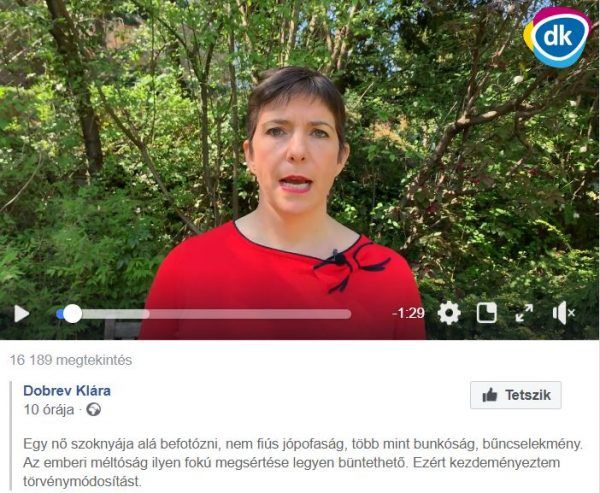Click the post description text

click(x=303, y=463)
